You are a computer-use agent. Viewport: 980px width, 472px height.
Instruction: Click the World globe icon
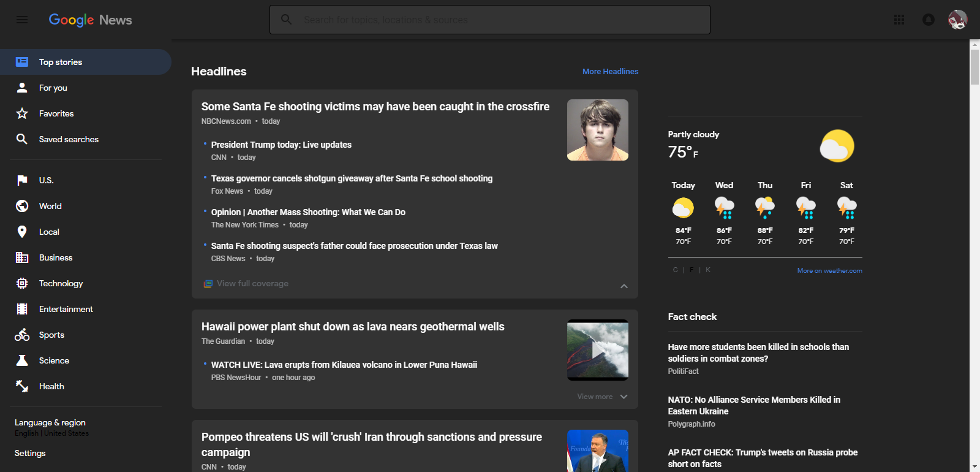22,206
